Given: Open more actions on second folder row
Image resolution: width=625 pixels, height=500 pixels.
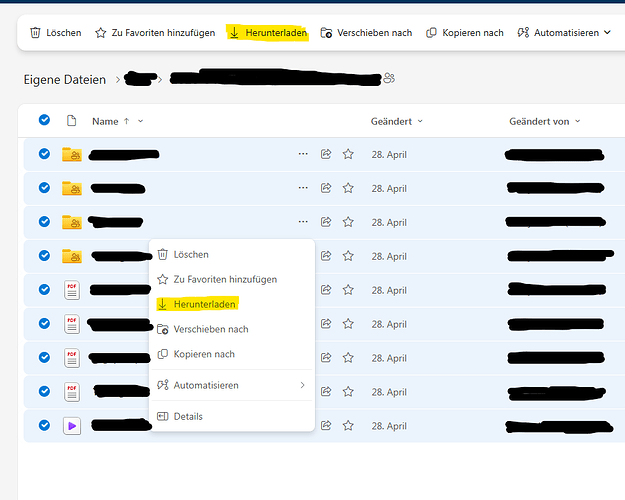Looking at the screenshot, I should (303, 188).
